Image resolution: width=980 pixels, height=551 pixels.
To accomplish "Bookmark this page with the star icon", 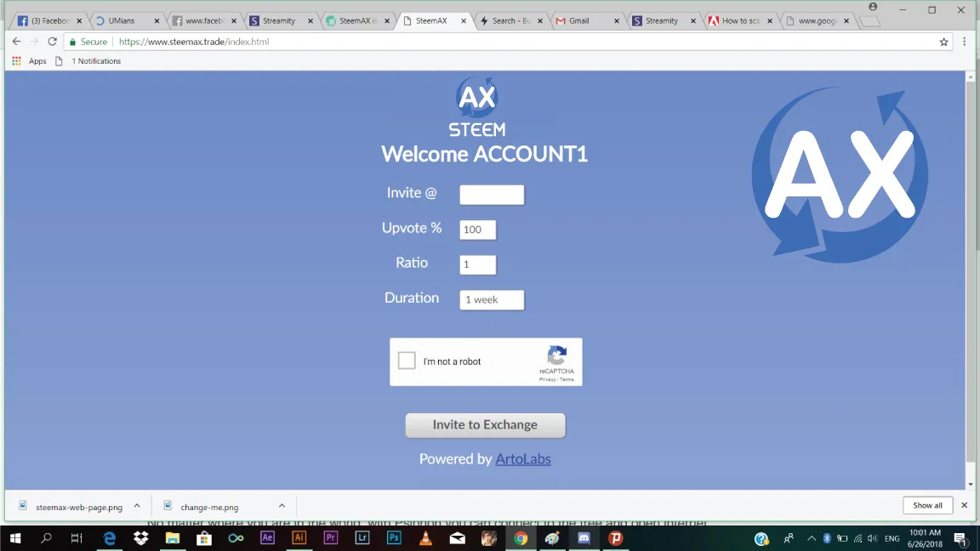I will 943,42.
